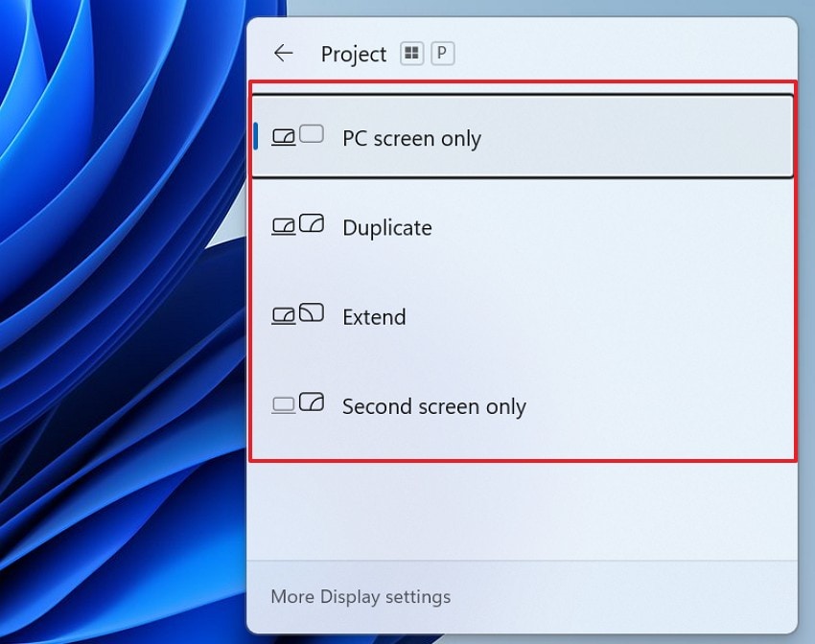Open "More Display settings"
This screenshot has height=644, width=815.
coord(361,596)
